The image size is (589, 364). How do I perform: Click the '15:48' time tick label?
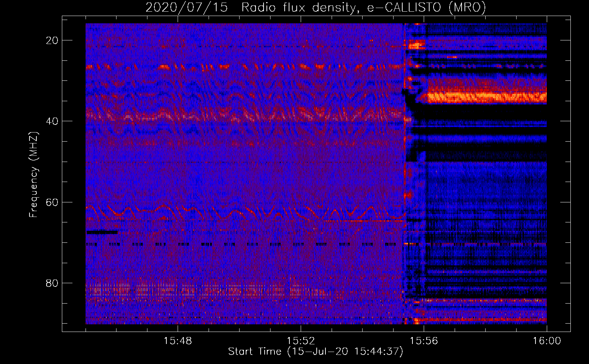tap(178, 341)
